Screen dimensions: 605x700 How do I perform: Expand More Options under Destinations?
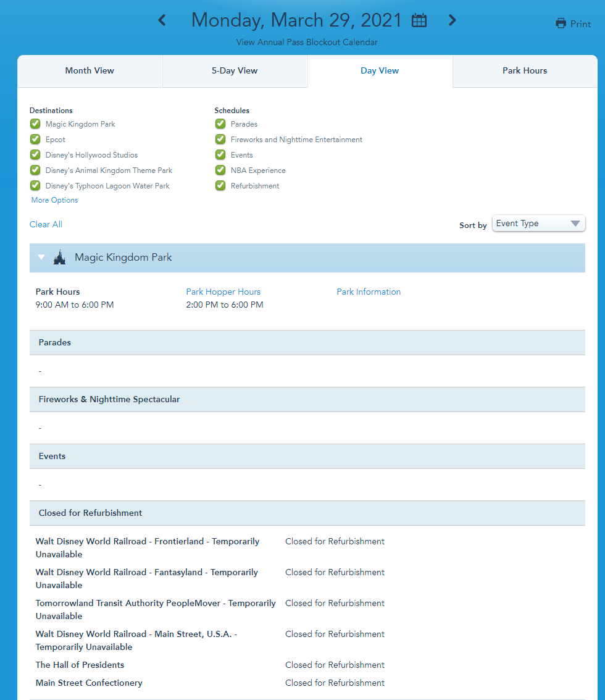click(54, 200)
